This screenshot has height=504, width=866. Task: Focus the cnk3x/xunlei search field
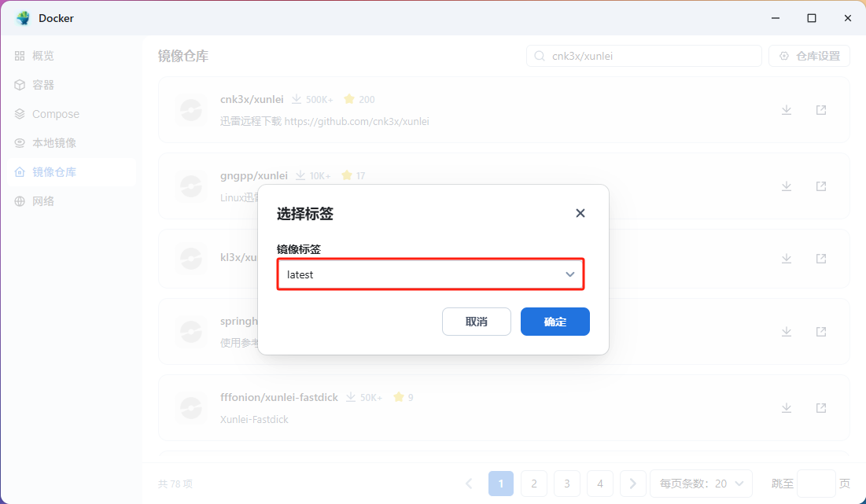click(644, 56)
